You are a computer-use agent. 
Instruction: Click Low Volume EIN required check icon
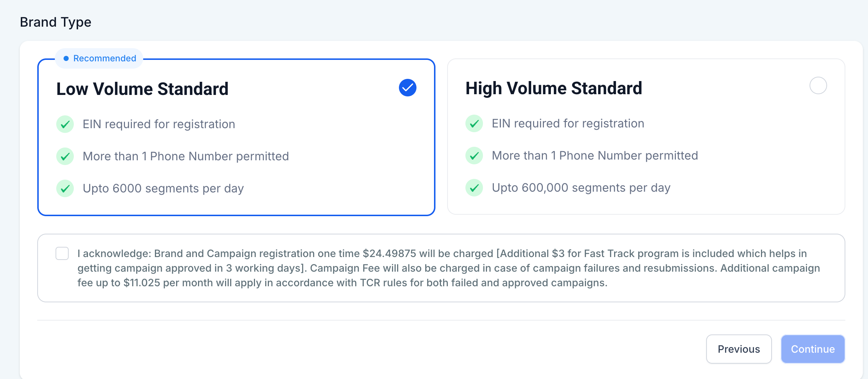click(x=65, y=124)
